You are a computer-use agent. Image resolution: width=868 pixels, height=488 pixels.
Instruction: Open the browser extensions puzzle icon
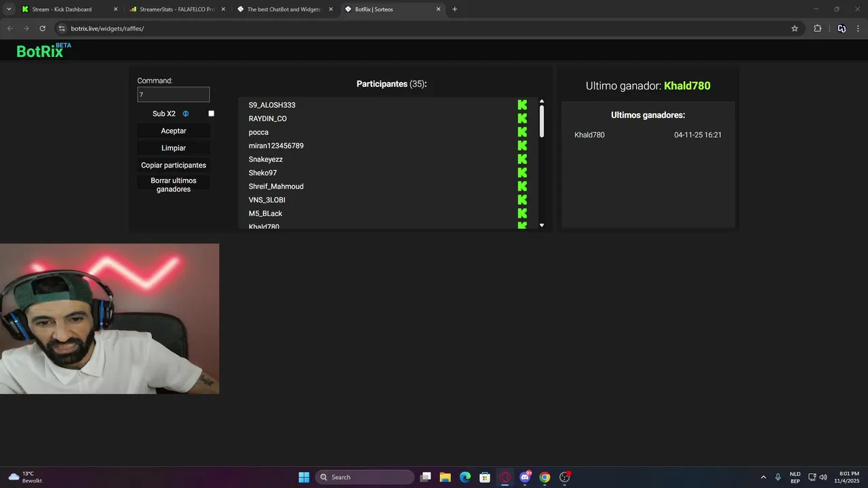tap(817, 28)
